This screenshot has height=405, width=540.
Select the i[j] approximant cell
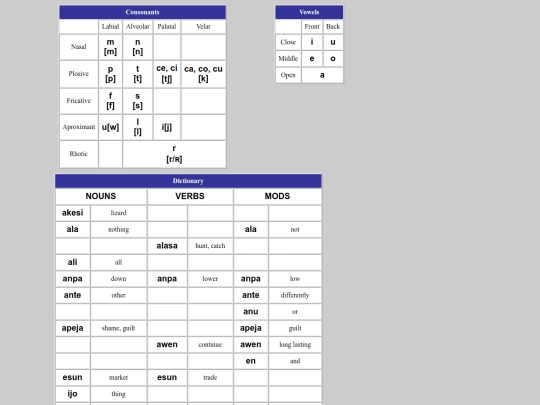pos(167,127)
